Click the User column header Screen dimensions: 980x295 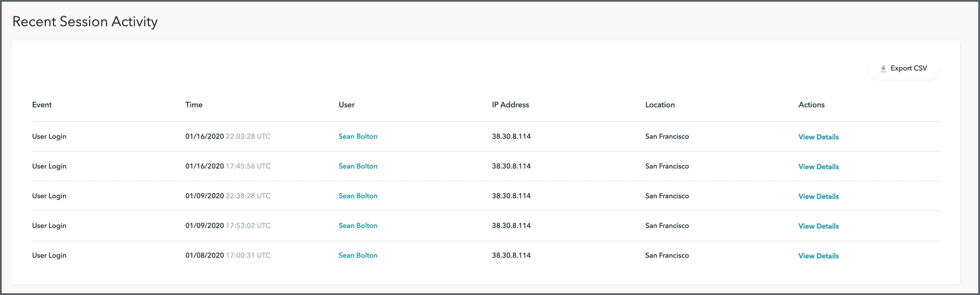(x=346, y=105)
